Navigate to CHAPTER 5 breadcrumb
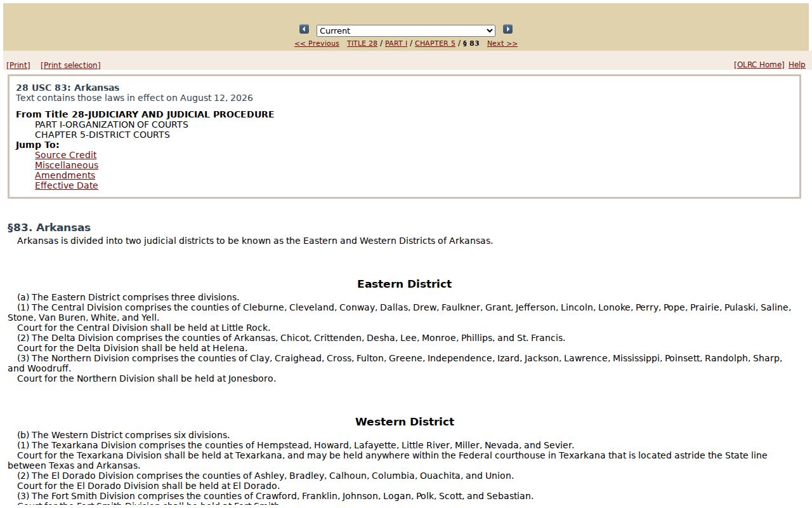 click(435, 44)
